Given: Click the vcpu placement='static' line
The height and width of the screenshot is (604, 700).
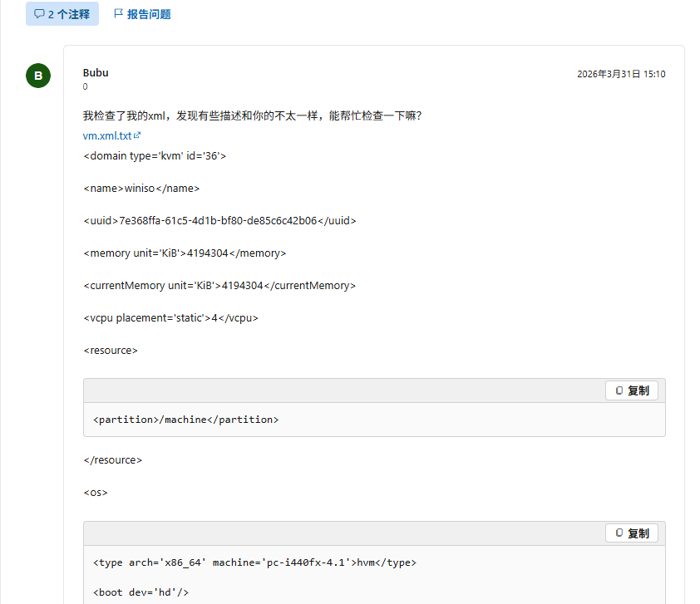Looking at the screenshot, I should tap(171, 318).
